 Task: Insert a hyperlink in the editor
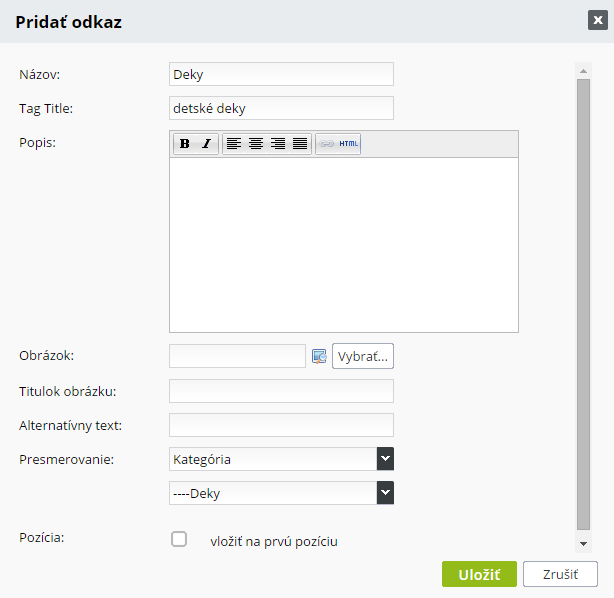pyautogui.click(x=327, y=144)
